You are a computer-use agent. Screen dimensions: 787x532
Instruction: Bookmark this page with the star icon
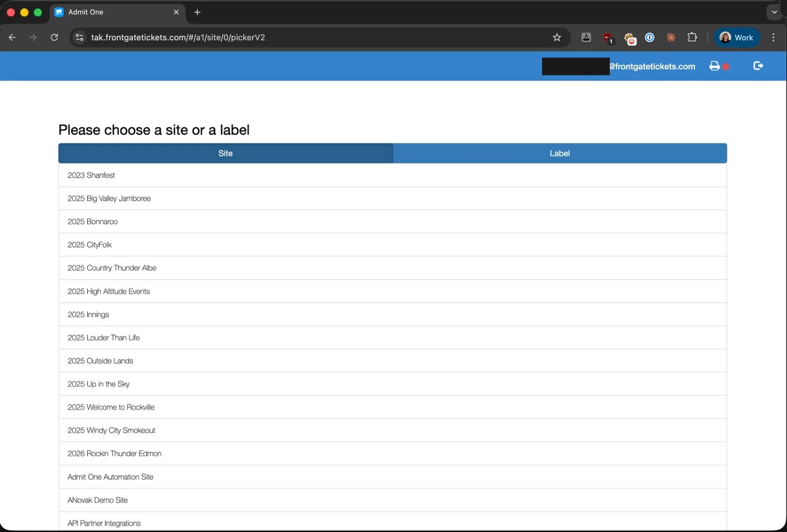click(x=557, y=37)
